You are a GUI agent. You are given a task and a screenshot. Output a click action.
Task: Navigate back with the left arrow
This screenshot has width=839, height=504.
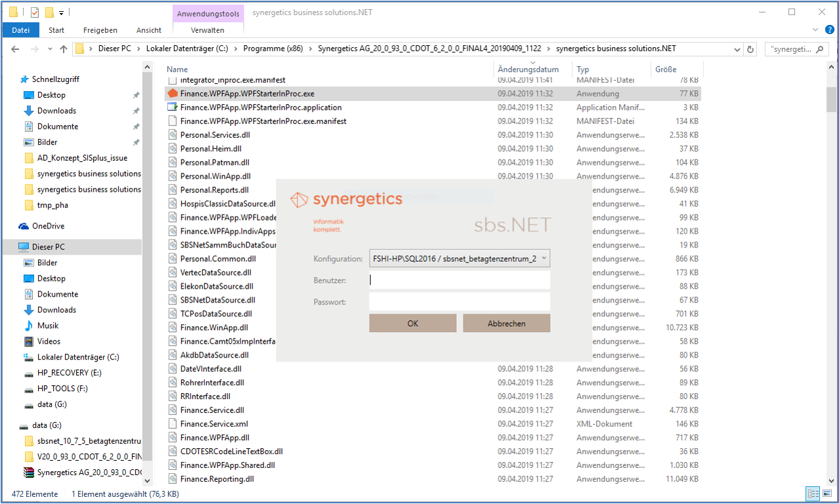16,49
